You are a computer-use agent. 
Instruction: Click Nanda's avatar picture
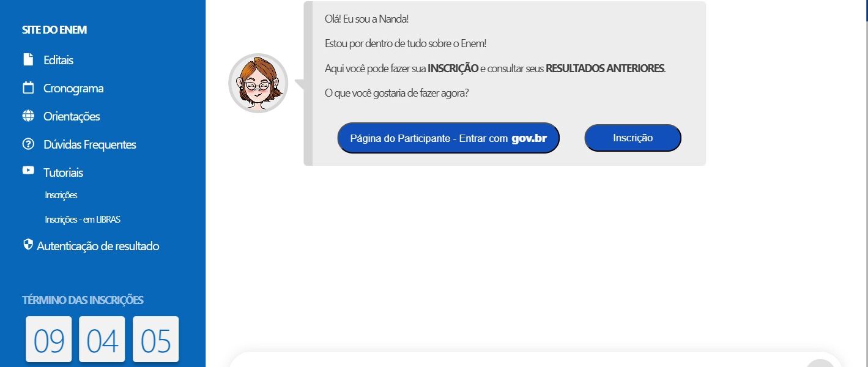[x=258, y=83]
